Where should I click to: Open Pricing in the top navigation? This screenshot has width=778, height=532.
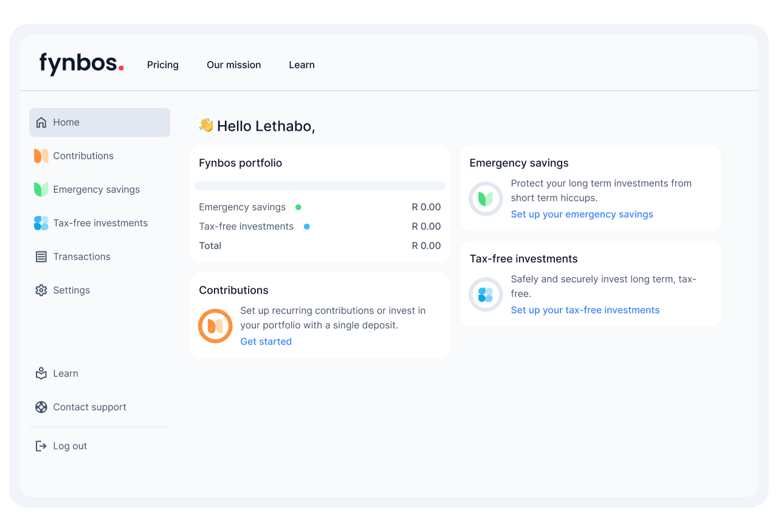[163, 65]
